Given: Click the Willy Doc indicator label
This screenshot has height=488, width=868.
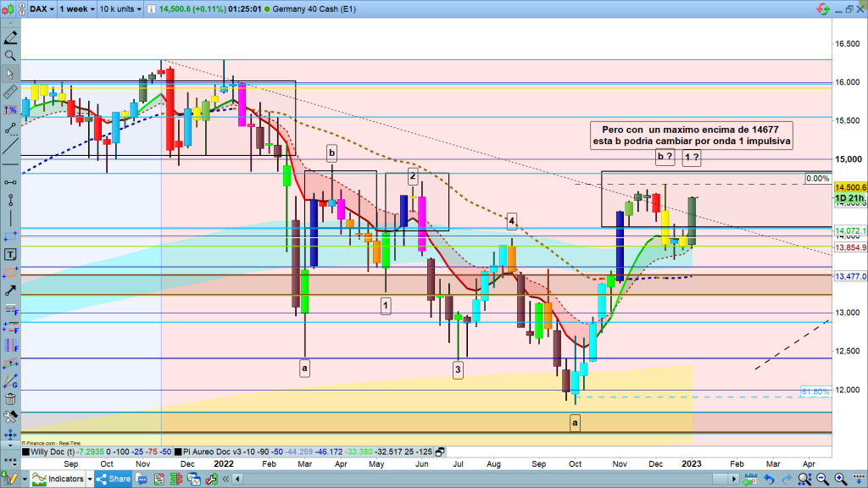Looking at the screenshot, I should pyautogui.click(x=52, y=453).
